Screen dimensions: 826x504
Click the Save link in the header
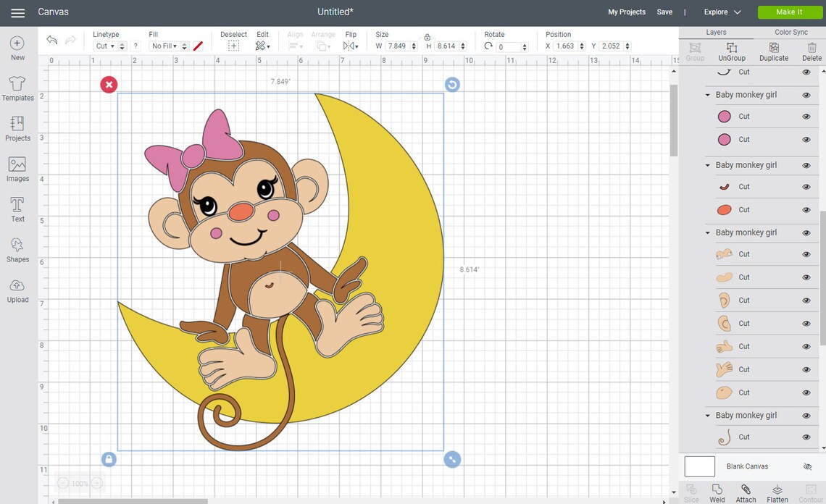[664, 12]
